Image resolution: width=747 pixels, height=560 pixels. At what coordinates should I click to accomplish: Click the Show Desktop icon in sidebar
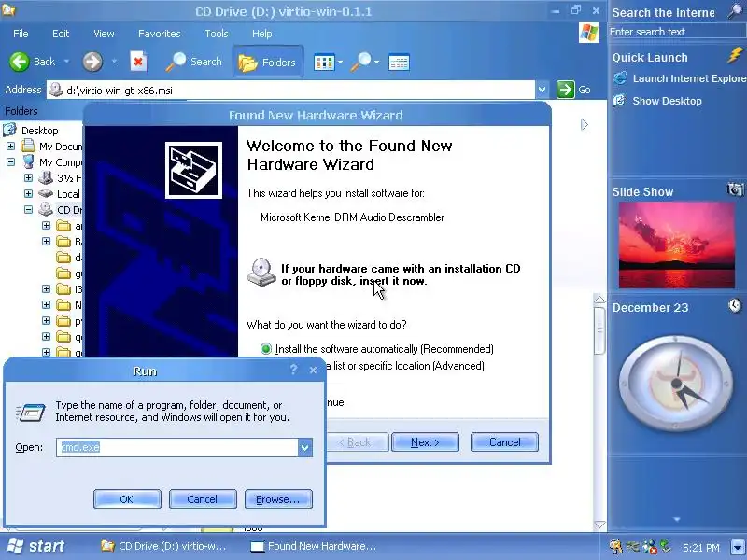619,100
